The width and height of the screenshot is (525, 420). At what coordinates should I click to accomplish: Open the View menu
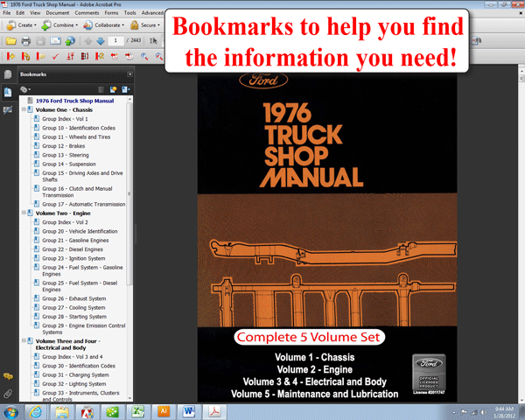point(35,13)
